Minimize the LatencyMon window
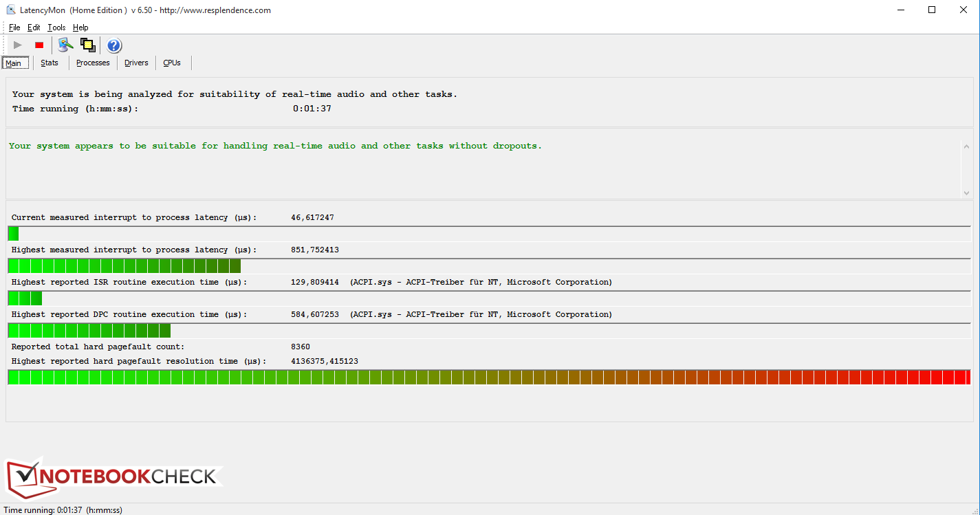The width and height of the screenshot is (980, 515). coord(901,10)
